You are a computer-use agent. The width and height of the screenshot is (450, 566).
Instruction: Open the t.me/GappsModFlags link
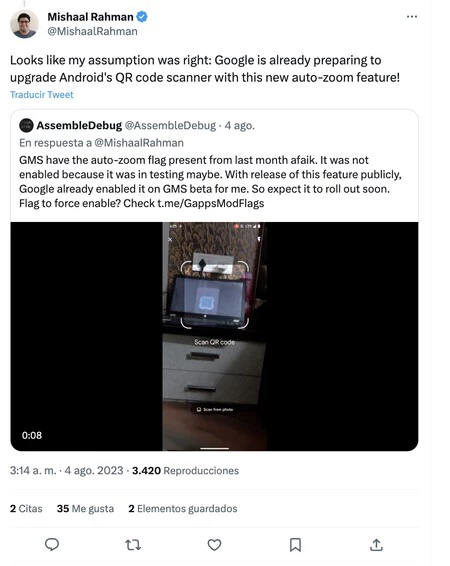[x=211, y=203]
